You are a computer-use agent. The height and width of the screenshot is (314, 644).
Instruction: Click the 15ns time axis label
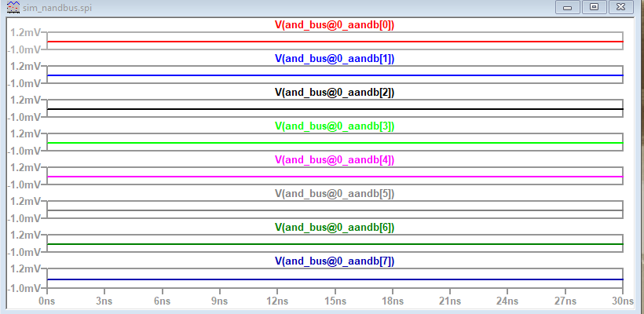(335, 301)
